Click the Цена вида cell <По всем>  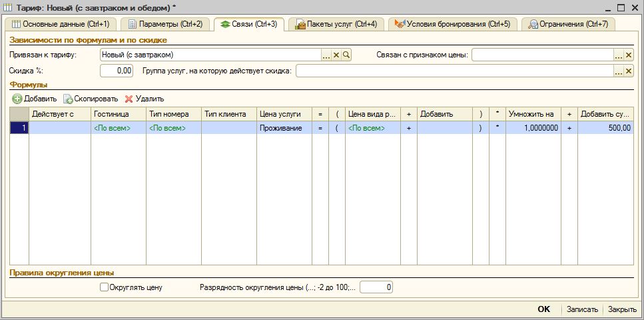tap(373, 128)
